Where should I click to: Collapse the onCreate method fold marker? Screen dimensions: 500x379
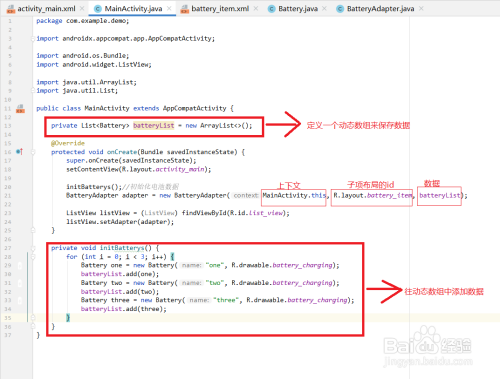point(33,152)
